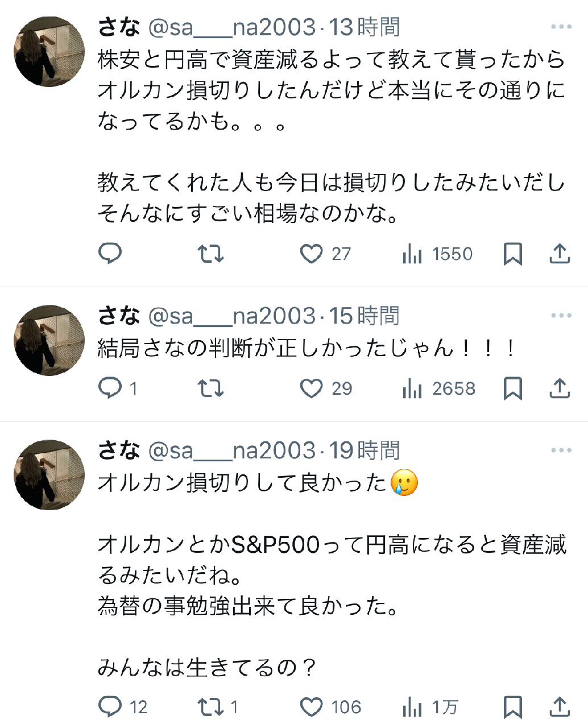Image resolution: width=588 pixels, height=728 pixels.
Task: Reply to the 13時間 post
Action: (110, 254)
